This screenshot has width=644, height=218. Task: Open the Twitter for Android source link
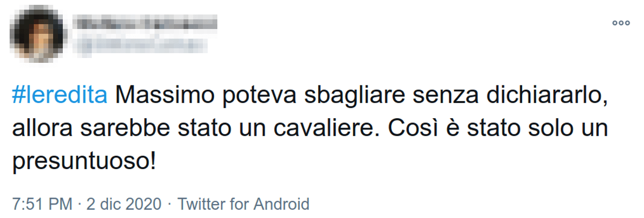244,204
